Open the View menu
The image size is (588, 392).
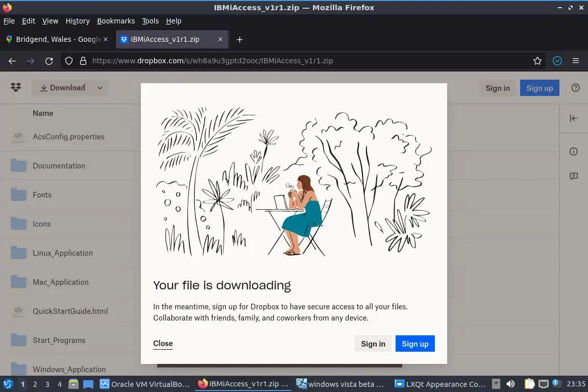50,21
